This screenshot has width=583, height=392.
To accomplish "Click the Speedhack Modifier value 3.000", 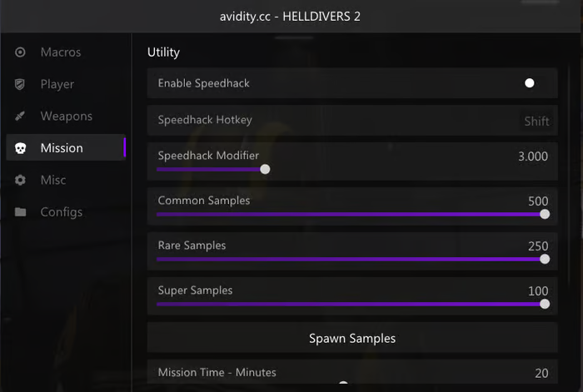I will coord(533,156).
